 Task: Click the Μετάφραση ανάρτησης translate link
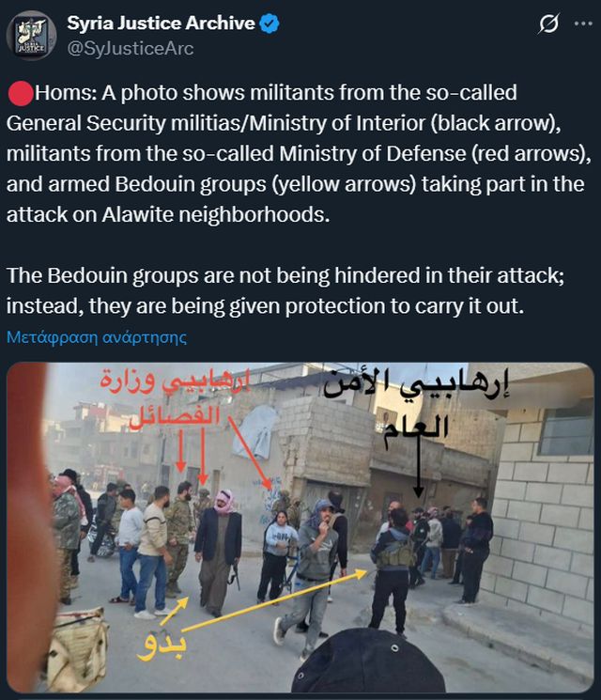pyautogui.click(x=97, y=337)
